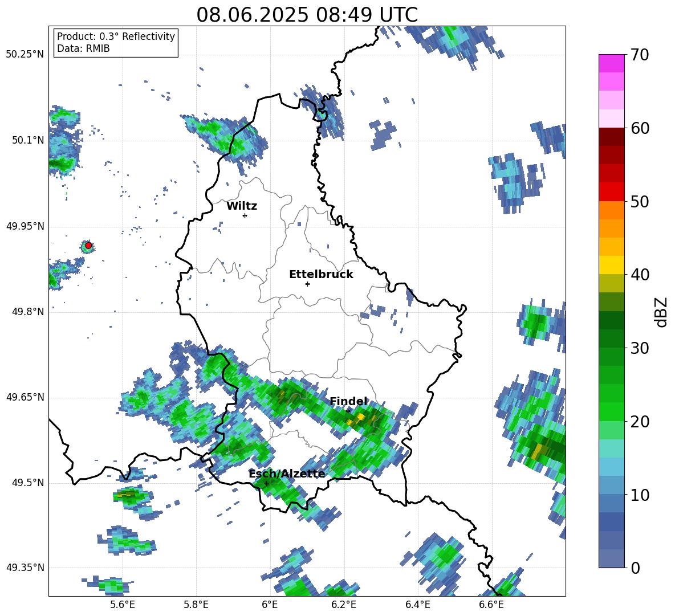Click the Findel station cross marker
Image resolution: width=675 pixels, height=616 pixels.
[348, 411]
